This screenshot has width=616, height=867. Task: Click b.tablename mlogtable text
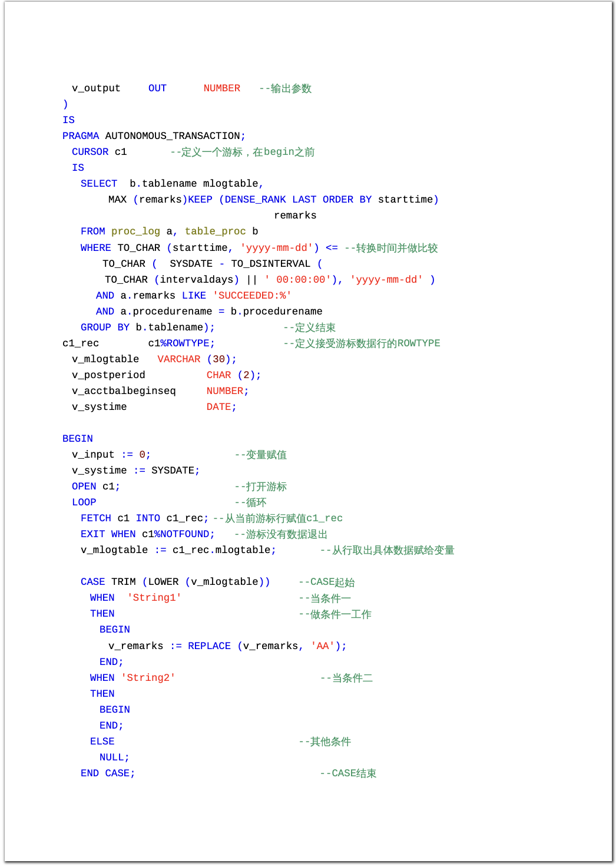[194, 184]
